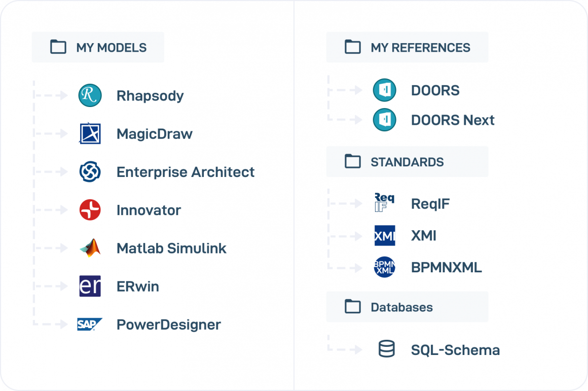Click the Rhapsody round R icon

tap(90, 96)
